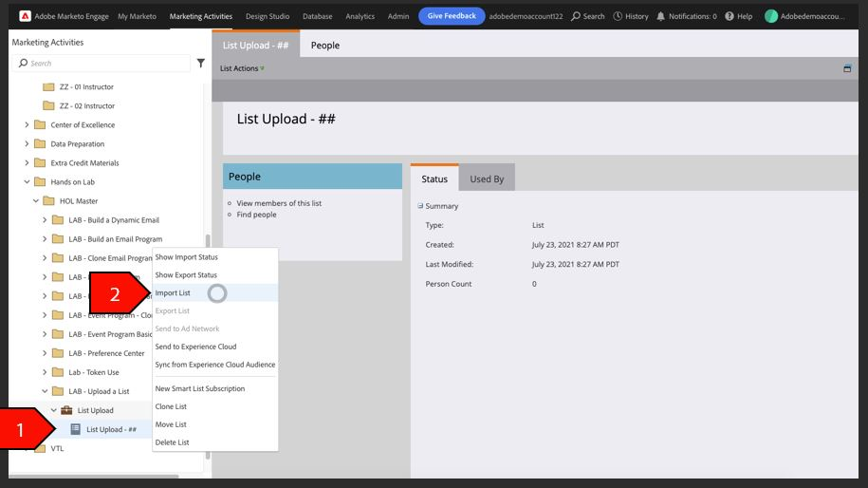
Task: Open the filter funnel icon beside search
Action: point(201,64)
